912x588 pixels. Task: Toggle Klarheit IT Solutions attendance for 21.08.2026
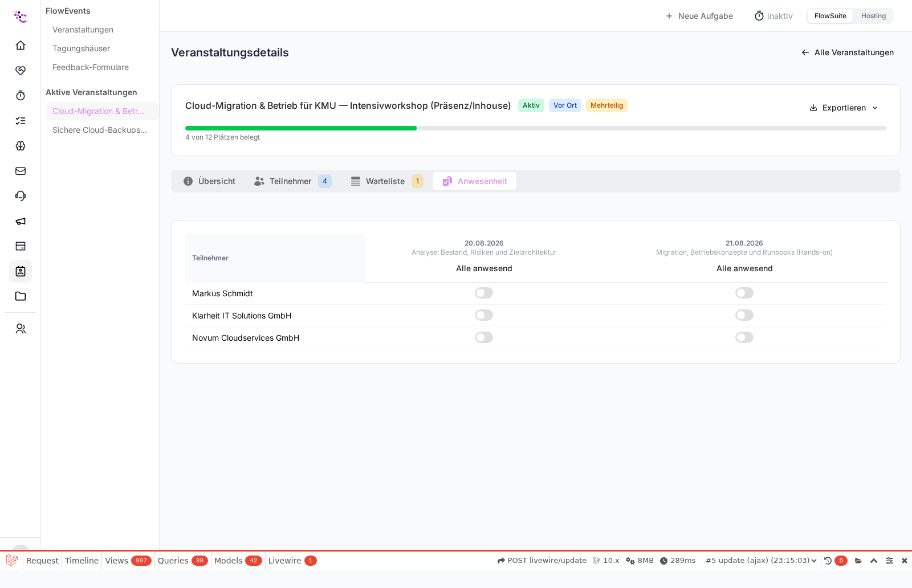(744, 315)
